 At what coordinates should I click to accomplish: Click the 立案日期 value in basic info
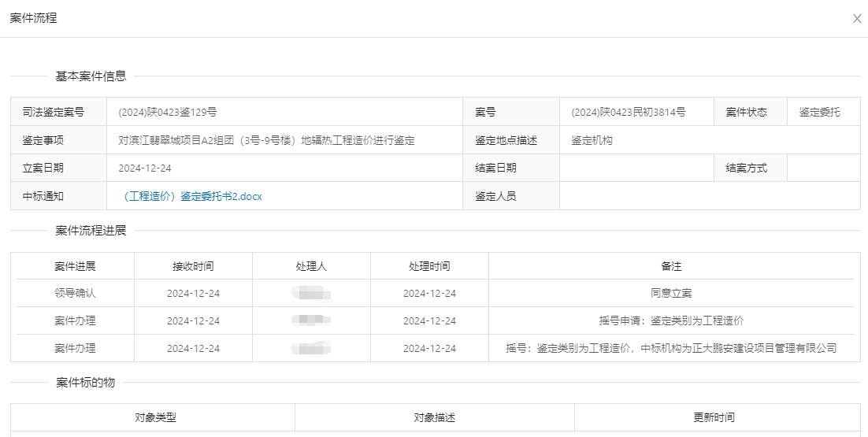[145, 169]
